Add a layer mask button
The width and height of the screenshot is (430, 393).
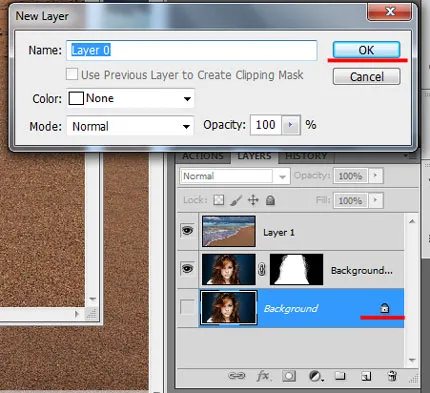[x=289, y=376]
